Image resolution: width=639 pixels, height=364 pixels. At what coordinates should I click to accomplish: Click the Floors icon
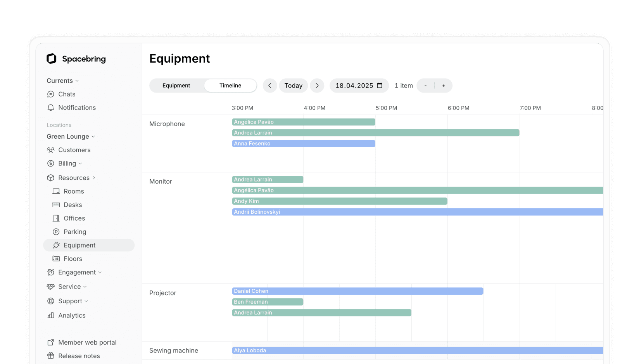[x=55, y=259]
